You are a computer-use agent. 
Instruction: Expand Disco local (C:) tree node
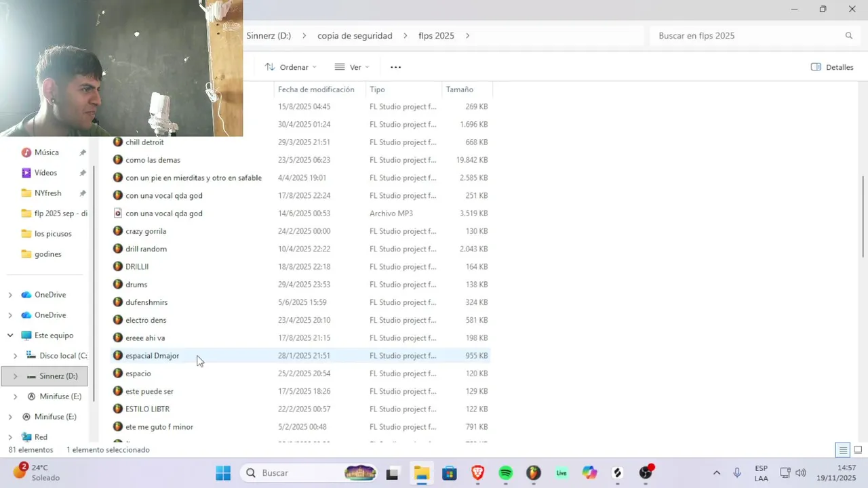click(16, 356)
